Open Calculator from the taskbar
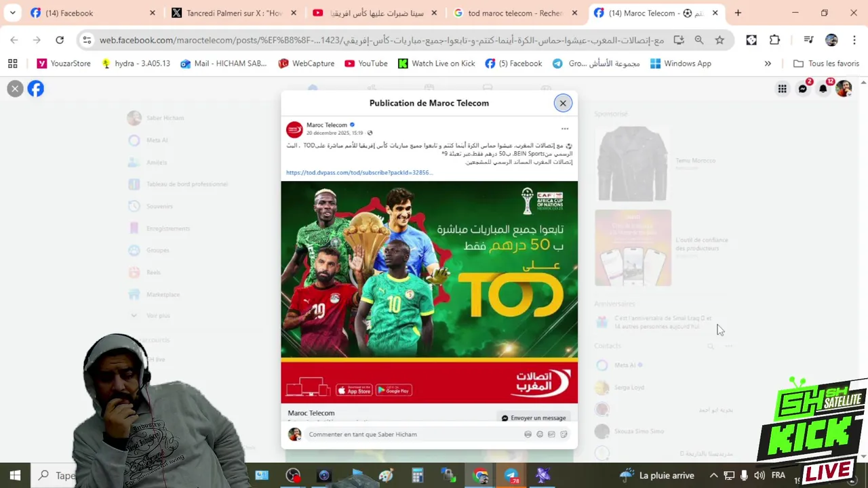Screen dimensions: 868x488 pyautogui.click(x=418, y=475)
